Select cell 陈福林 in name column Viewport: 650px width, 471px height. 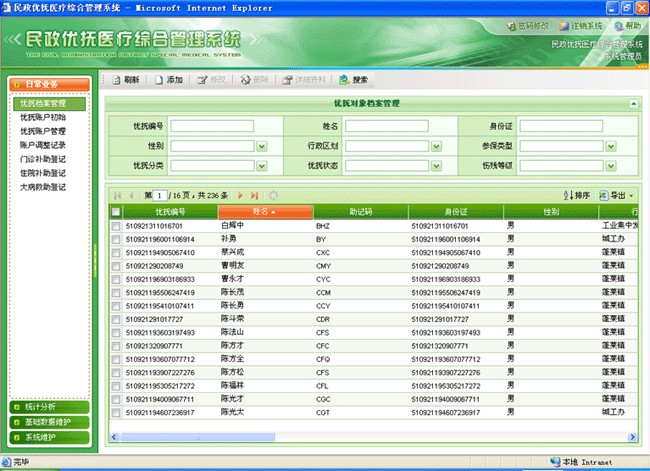[232, 386]
